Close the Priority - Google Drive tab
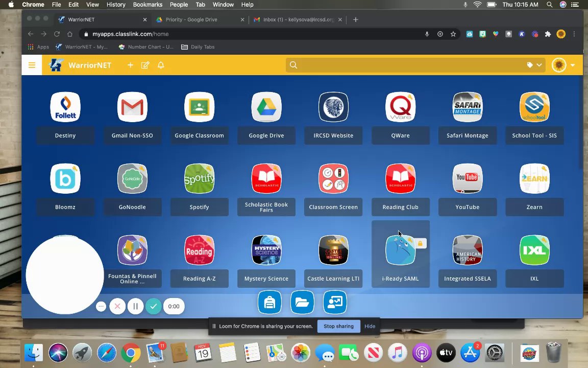 [242, 19]
